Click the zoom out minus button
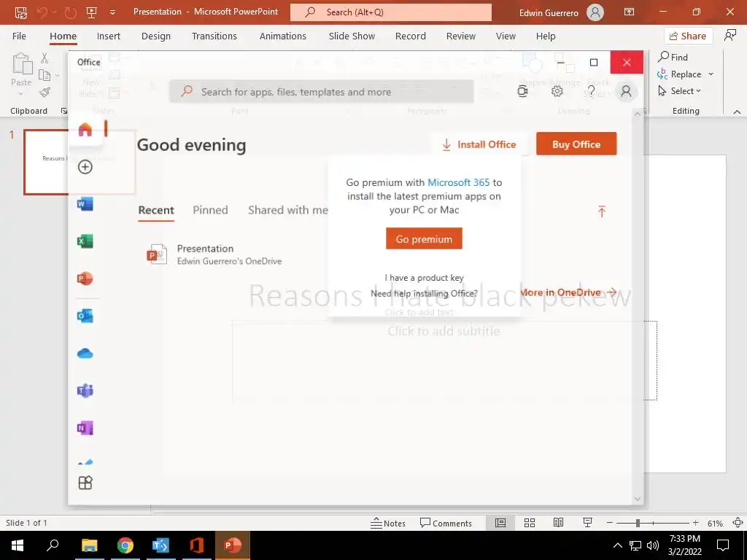 [x=609, y=523]
